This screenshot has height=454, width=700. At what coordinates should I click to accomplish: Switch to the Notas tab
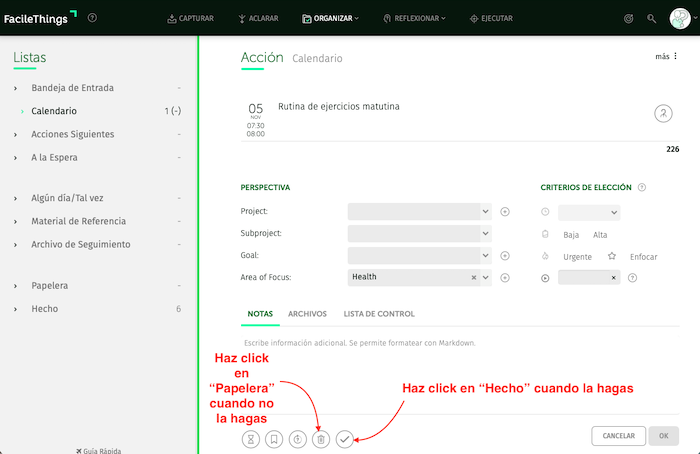(x=260, y=314)
